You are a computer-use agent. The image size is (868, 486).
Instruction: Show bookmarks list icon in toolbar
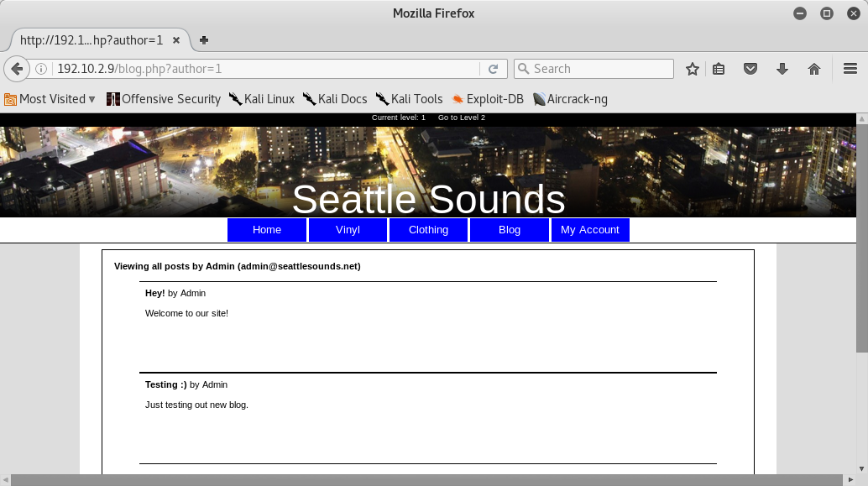click(719, 69)
